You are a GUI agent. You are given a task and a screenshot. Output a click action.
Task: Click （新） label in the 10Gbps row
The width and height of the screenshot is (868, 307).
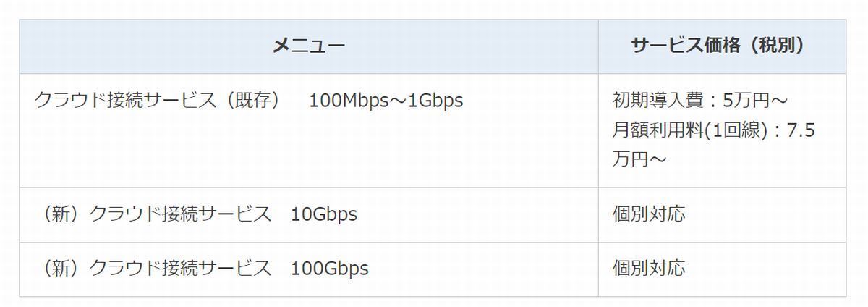[61, 214]
